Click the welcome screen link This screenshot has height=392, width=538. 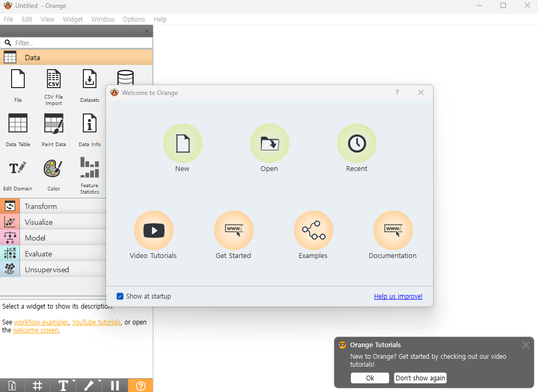coord(36,330)
